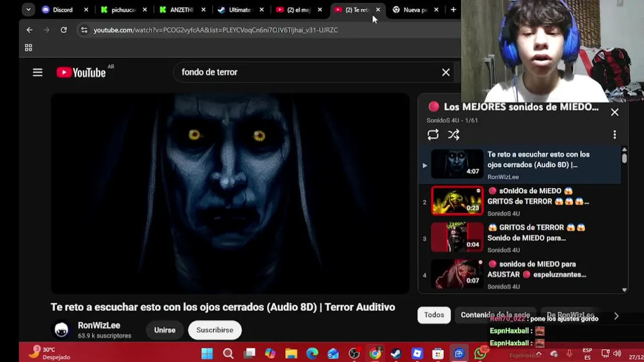The height and width of the screenshot is (362, 644).
Task: Open playlist title 'Los MEJORES sonidos de MIEDO'
Action: coord(521,107)
